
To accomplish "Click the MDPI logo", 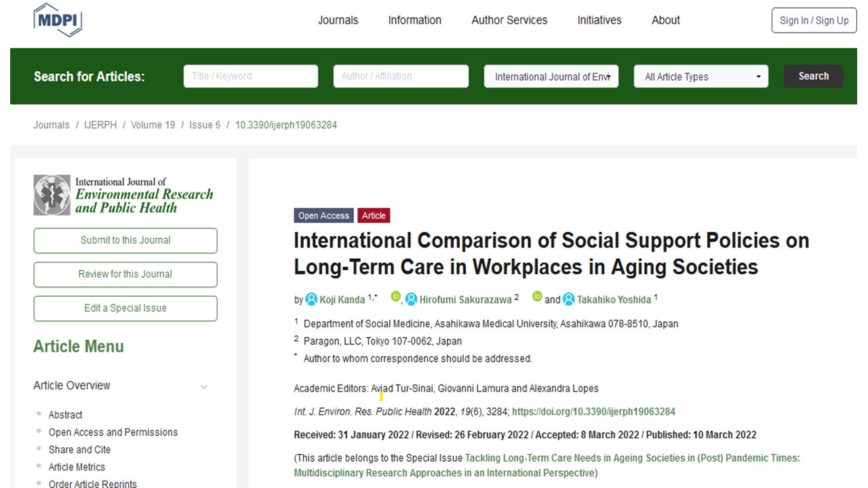I will 58,20.
